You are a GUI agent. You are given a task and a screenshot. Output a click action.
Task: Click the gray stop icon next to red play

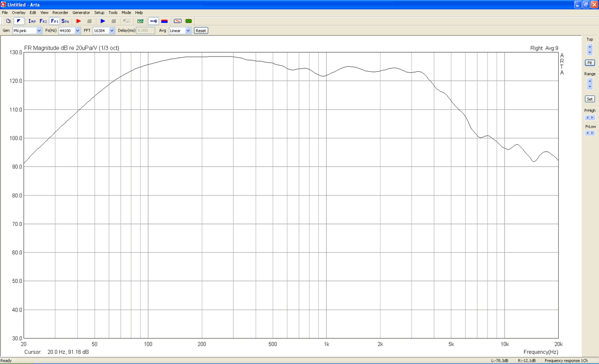90,21
